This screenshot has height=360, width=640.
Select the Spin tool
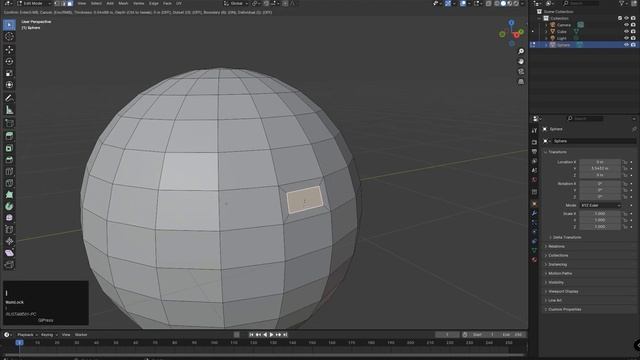[9, 207]
